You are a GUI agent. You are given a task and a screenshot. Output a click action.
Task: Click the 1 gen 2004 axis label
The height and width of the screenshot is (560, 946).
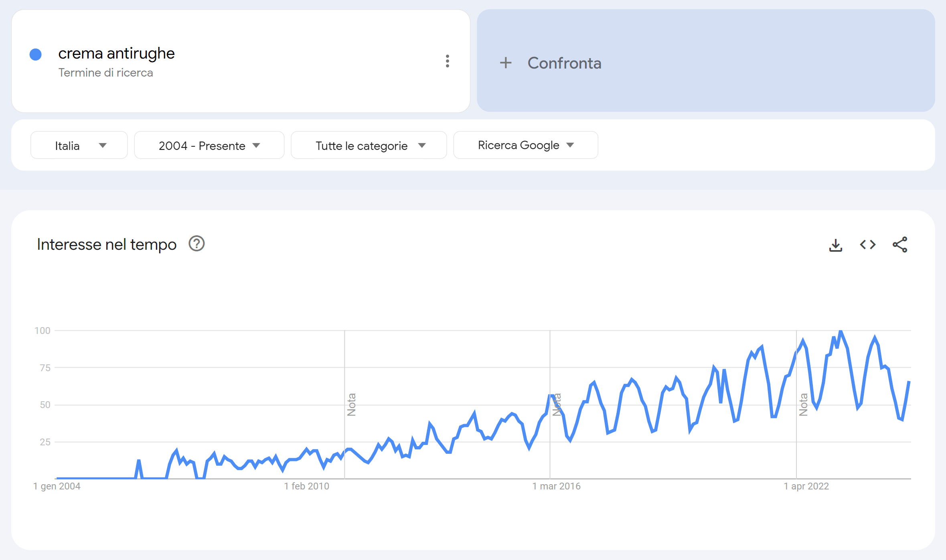57,486
